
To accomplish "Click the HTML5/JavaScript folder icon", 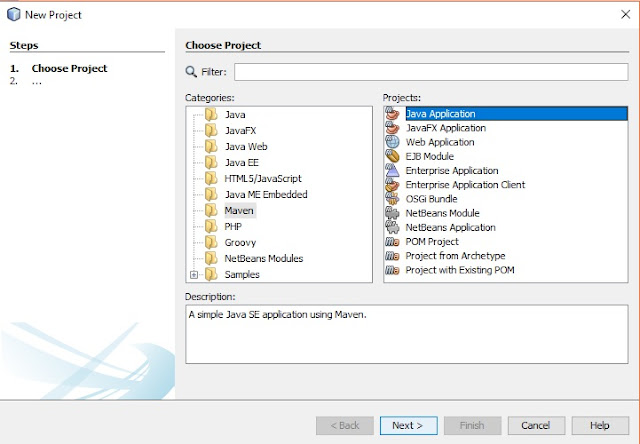I will click(x=211, y=178).
